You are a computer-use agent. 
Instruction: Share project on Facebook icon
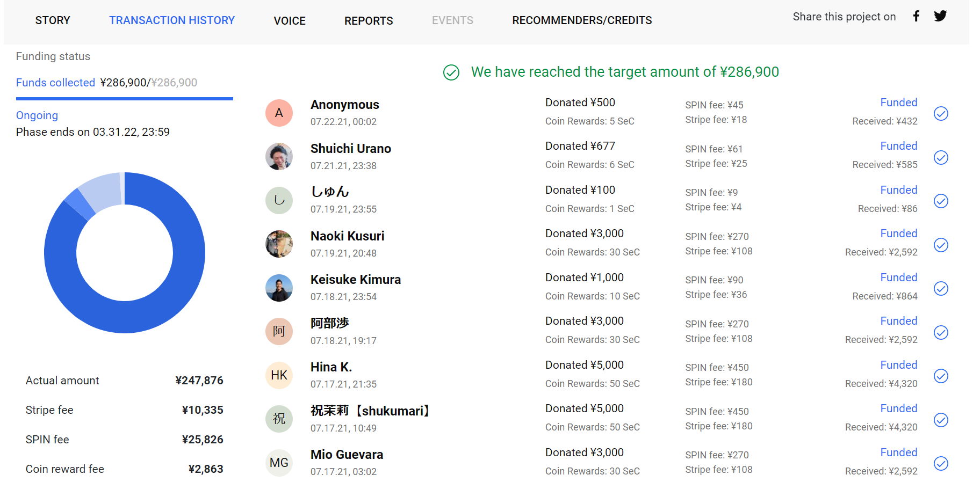click(916, 16)
